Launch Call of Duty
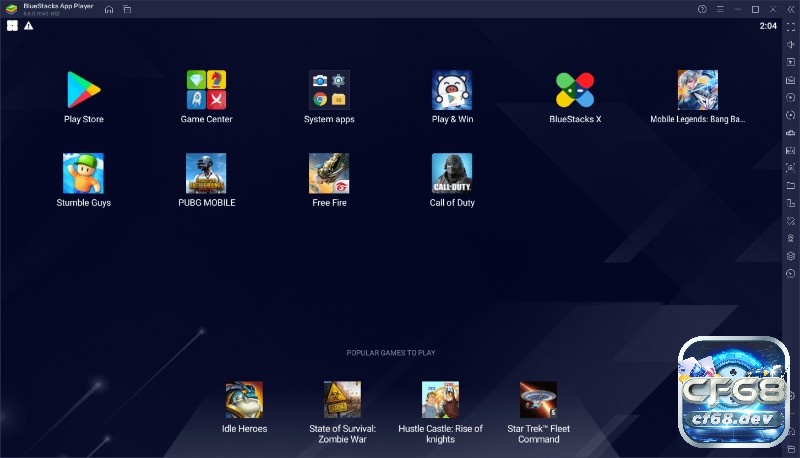The height and width of the screenshot is (458, 800). tap(452, 173)
